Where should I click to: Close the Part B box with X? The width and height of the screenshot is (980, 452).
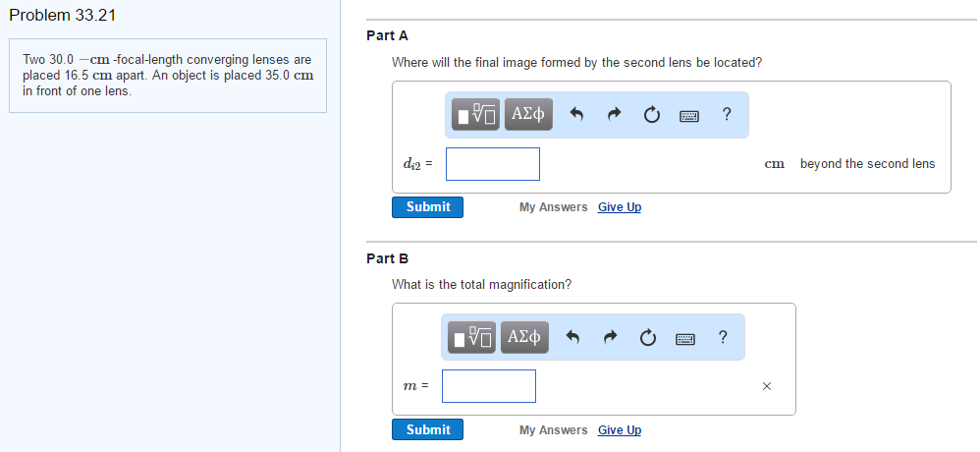[x=767, y=387]
